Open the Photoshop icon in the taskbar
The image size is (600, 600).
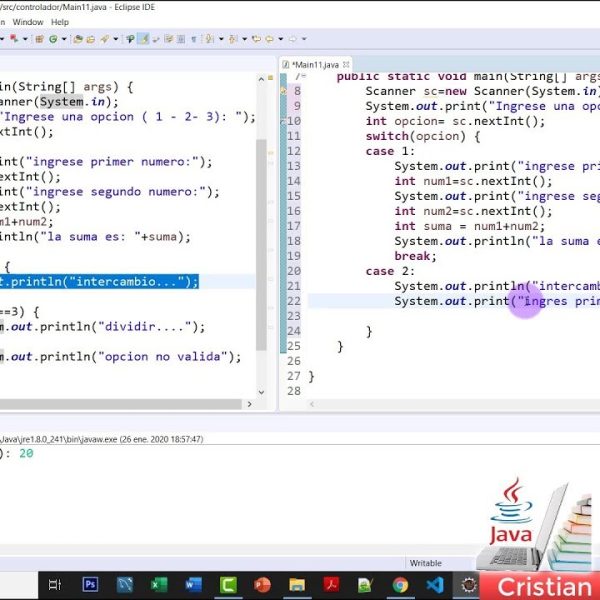[x=90, y=585]
